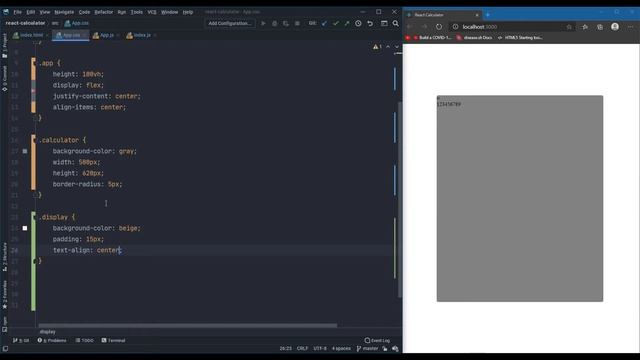The width and height of the screenshot is (640, 360).
Task: Click the favorite star in the address bar
Action: [x=569, y=27]
